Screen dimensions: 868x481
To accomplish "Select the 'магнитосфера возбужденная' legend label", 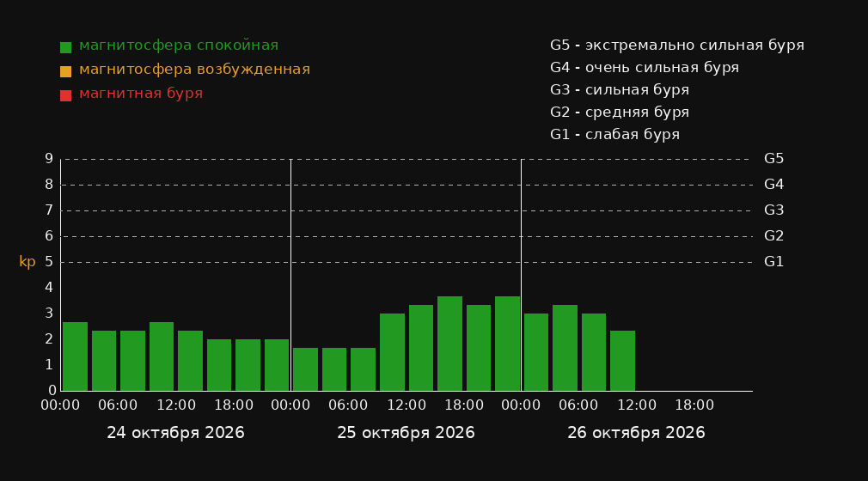I will (x=195, y=70).
